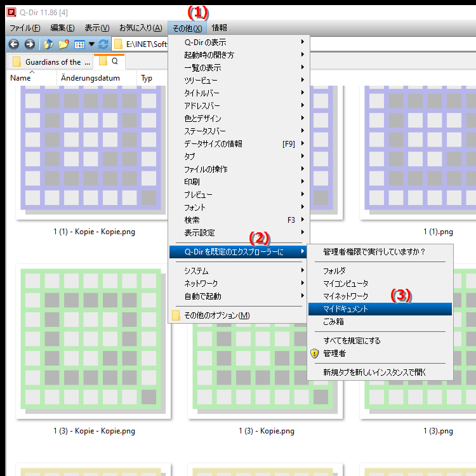Open the ネットワーク submenu
The image size is (476, 476).
coord(238,283)
